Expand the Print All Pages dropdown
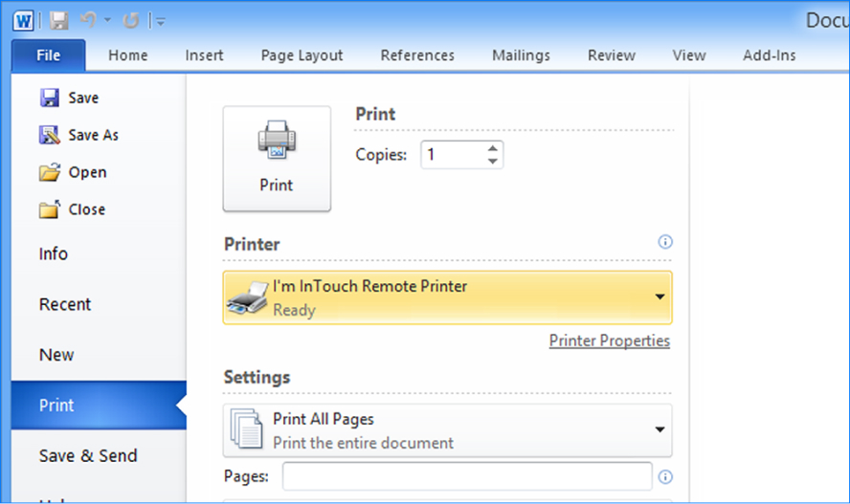Image resolution: width=850 pixels, height=504 pixels. point(660,430)
